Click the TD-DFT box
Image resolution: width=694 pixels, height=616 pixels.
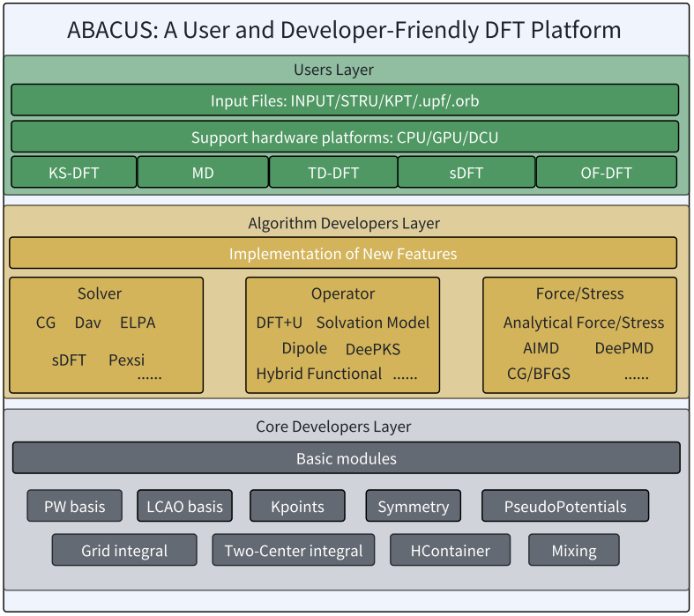click(x=333, y=172)
